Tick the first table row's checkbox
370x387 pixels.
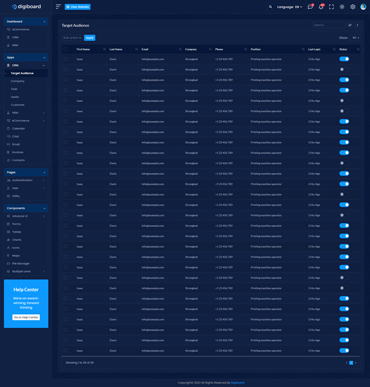click(65, 59)
